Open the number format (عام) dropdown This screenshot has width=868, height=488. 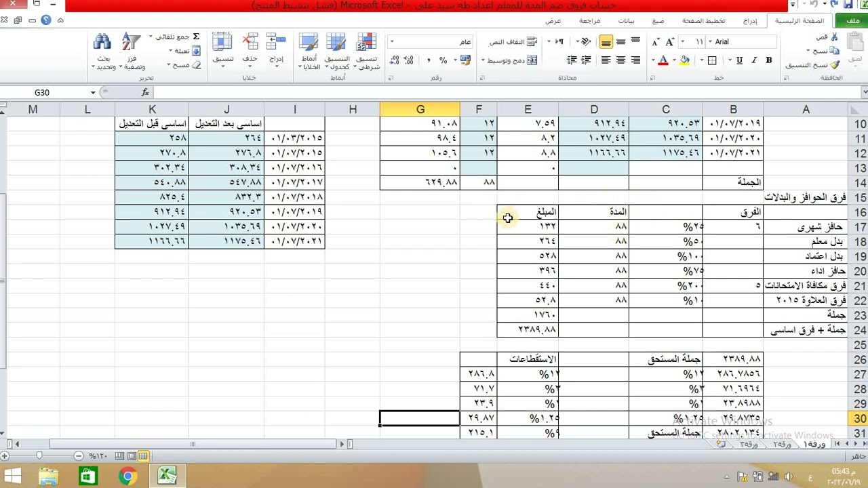click(392, 42)
